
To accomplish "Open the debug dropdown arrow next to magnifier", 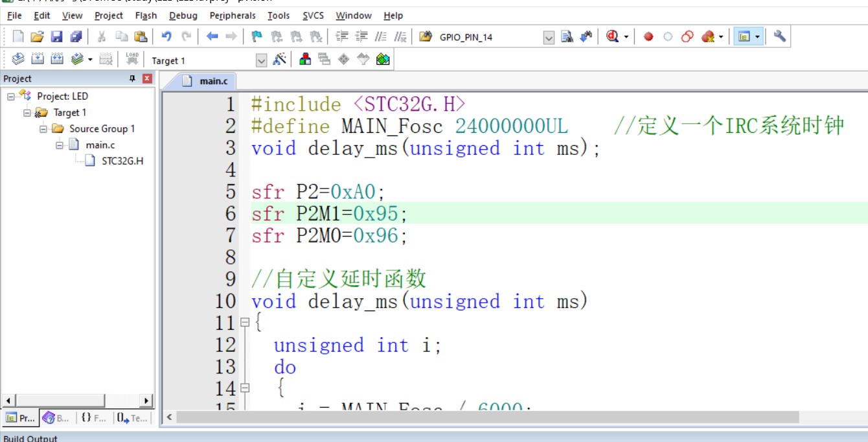I will pyautogui.click(x=626, y=37).
